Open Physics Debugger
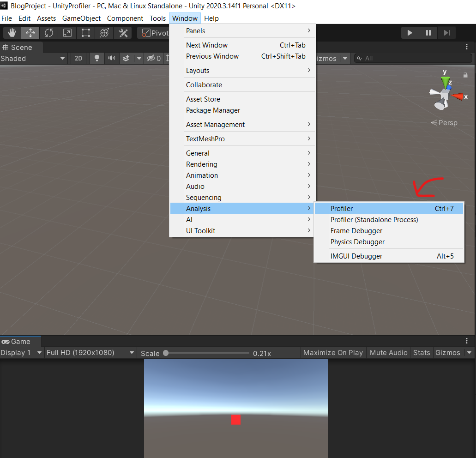 (x=389, y=242)
